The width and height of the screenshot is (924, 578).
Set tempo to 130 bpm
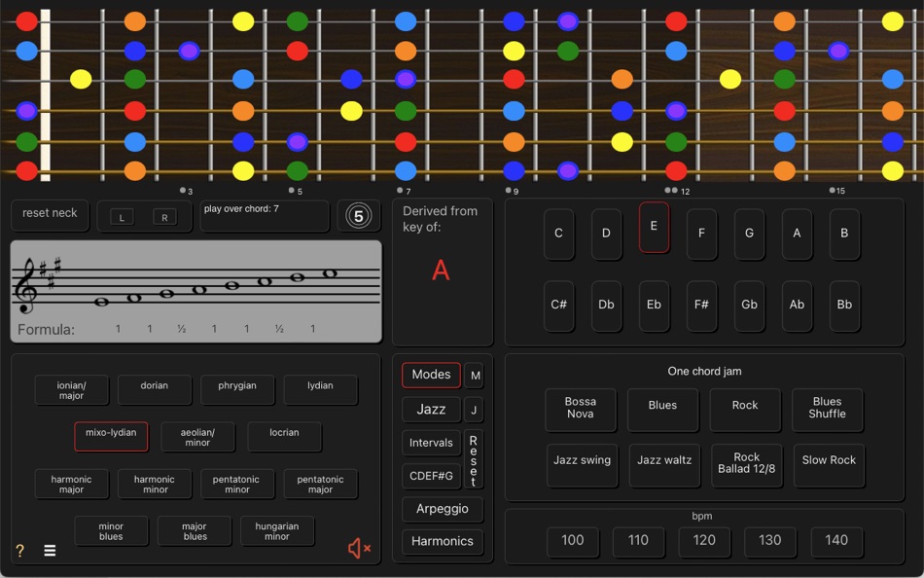(x=769, y=542)
